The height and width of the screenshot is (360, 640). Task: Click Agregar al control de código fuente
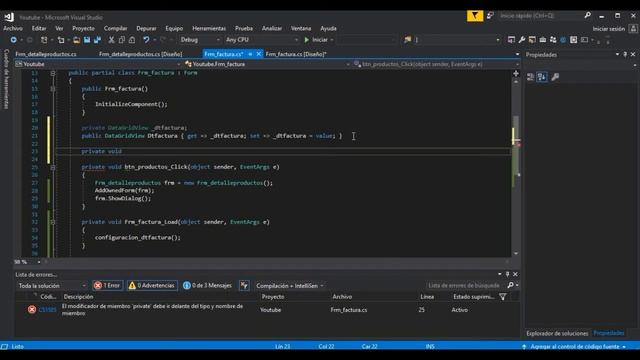[575, 347]
